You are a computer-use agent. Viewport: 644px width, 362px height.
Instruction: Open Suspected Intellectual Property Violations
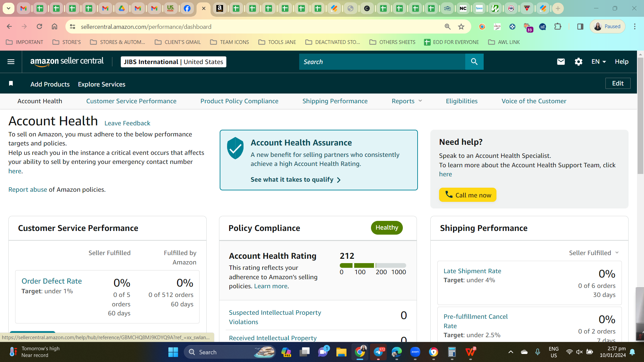click(275, 317)
